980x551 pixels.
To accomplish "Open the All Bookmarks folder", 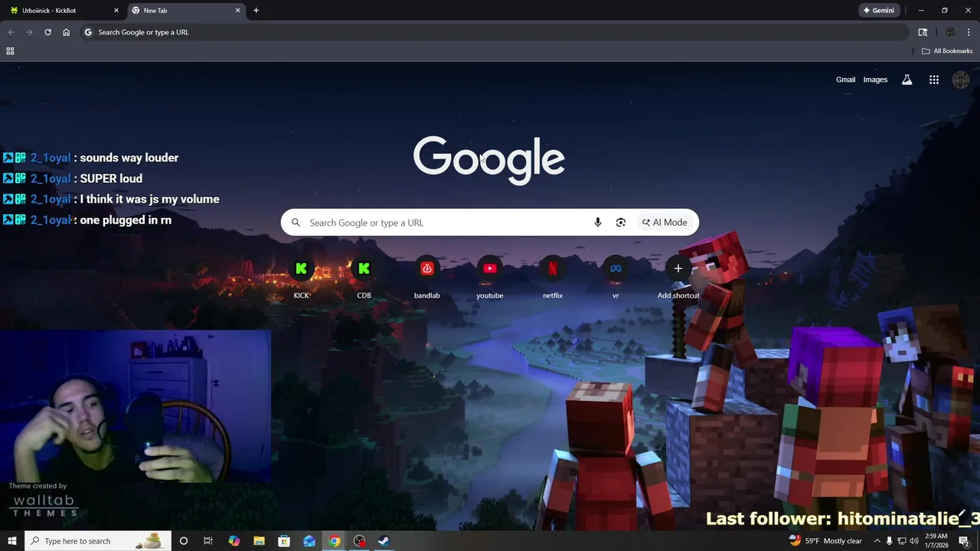I will tap(947, 51).
